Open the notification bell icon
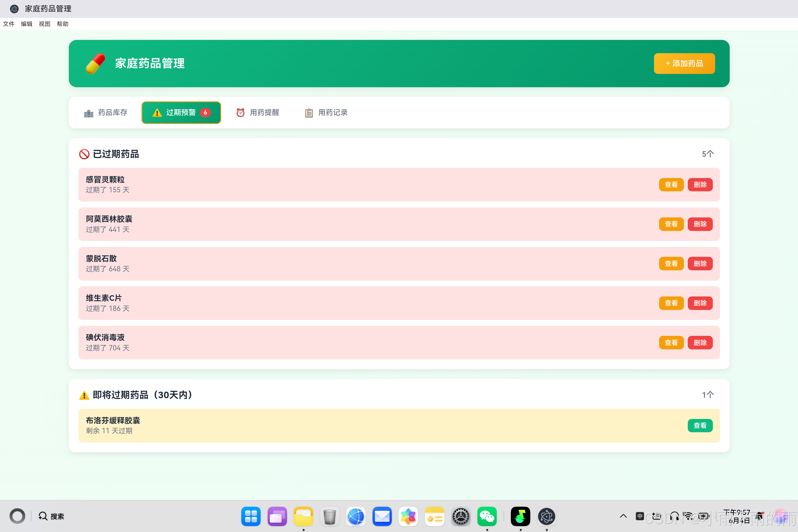Image resolution: width=798 pixels, height=532 pixels. (x=759, y=516)
